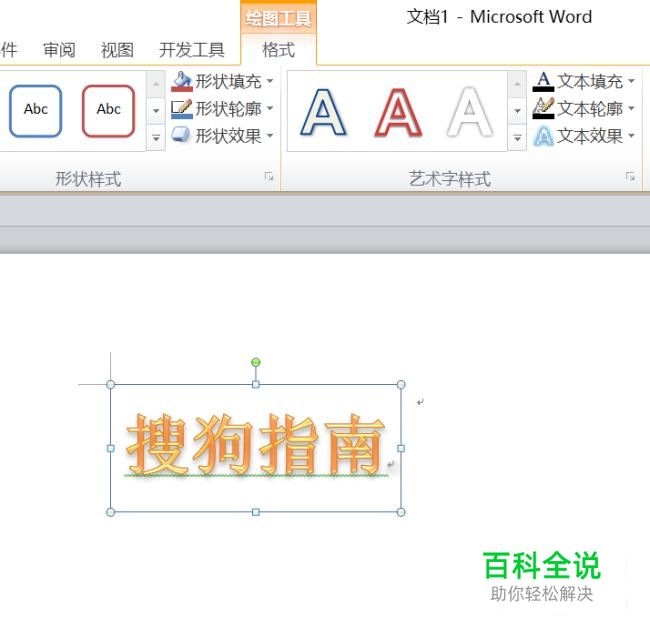The image size is (650, 637).
Task: Click the Text Outline pen icon
Action: point(543,109)
